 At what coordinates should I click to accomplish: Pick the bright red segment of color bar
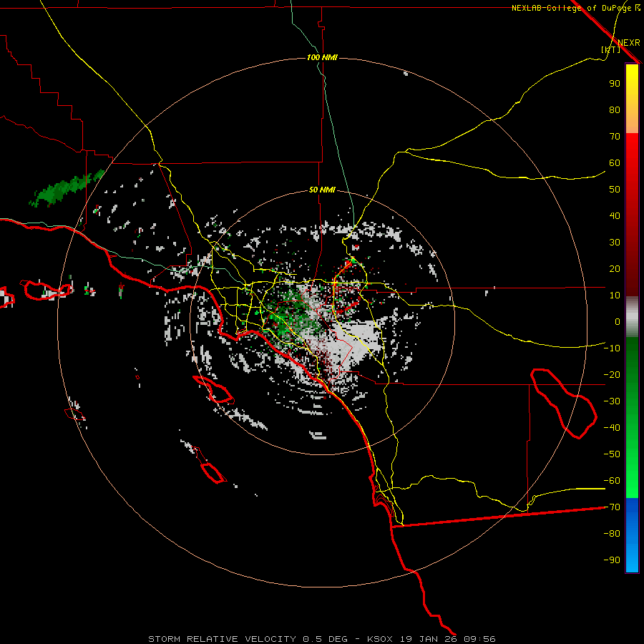coord(632,165)
